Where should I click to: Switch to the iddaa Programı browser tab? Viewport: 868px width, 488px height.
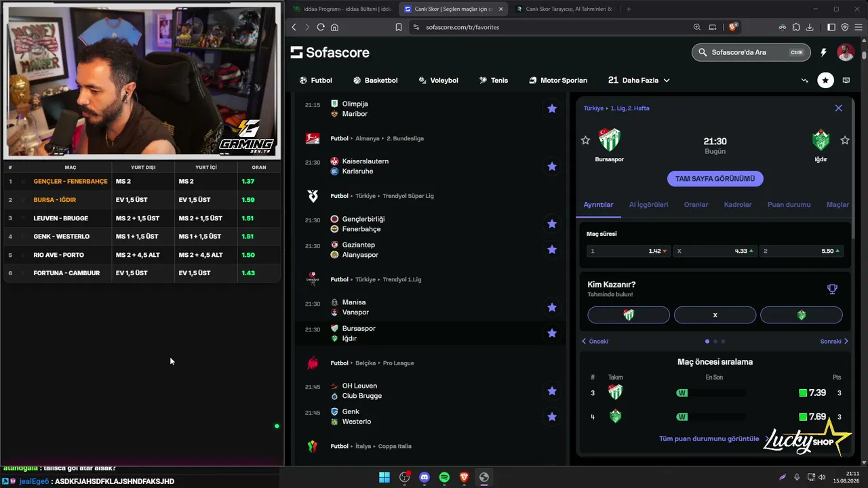[342, 9]
